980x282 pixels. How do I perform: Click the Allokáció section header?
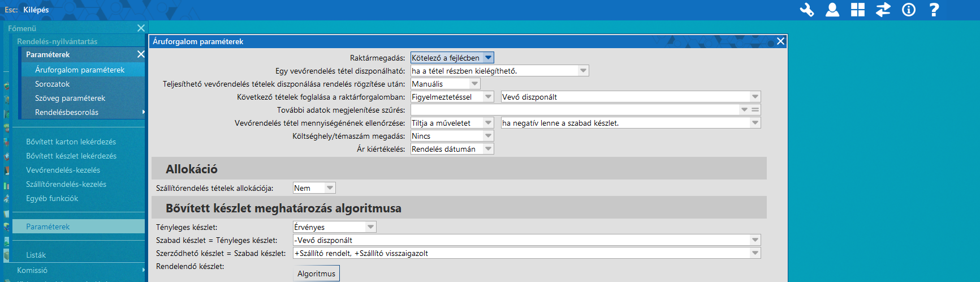pyautogui.click(x=459, y=169)
